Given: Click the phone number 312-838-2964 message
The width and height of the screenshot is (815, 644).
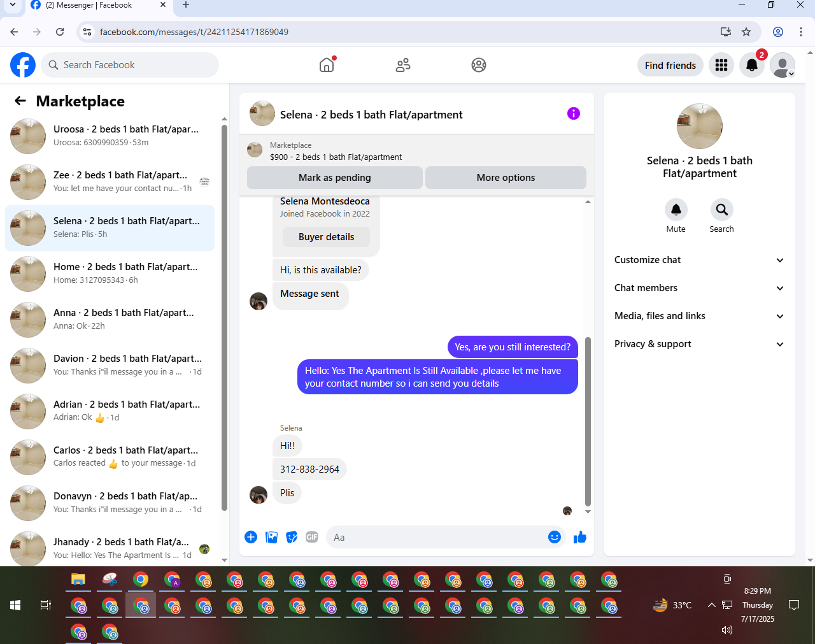Looking at the screenshot, I should pyautogui.click(x=309, y=469).
